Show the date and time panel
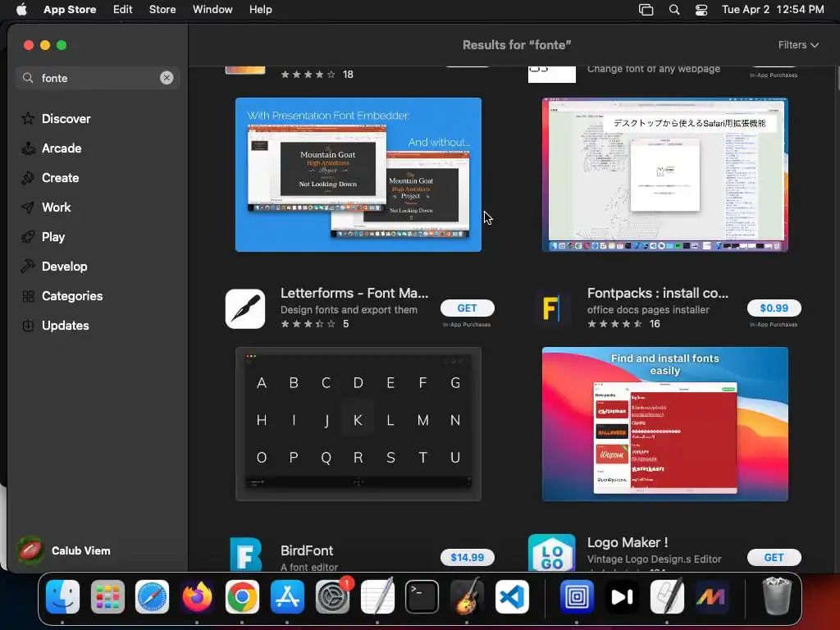 tap(773, 10)
